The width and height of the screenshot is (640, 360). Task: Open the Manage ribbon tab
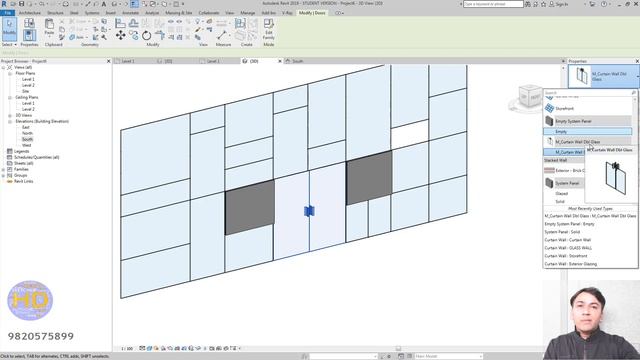pyautogui.click(x=247, y=13)
